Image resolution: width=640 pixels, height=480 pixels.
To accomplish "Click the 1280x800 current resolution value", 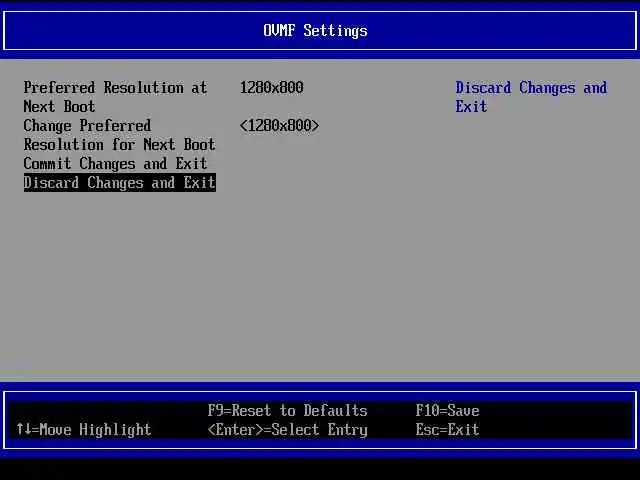I will tap(271, 87).
